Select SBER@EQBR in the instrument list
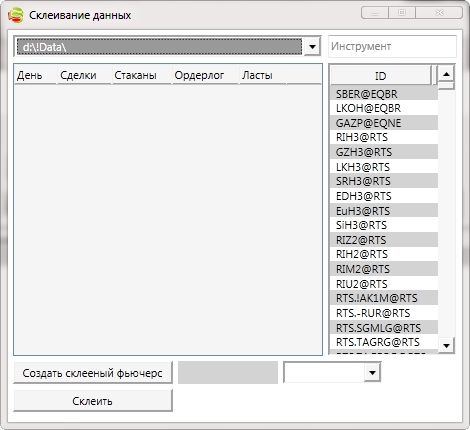Viewport: 470px width, 430px height. [x=384, y=94]
